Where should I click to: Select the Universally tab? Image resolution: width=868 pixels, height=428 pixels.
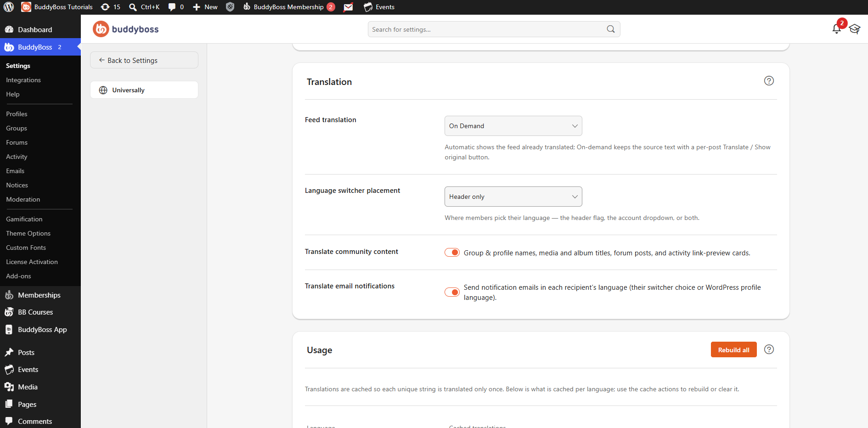point(144,90)
